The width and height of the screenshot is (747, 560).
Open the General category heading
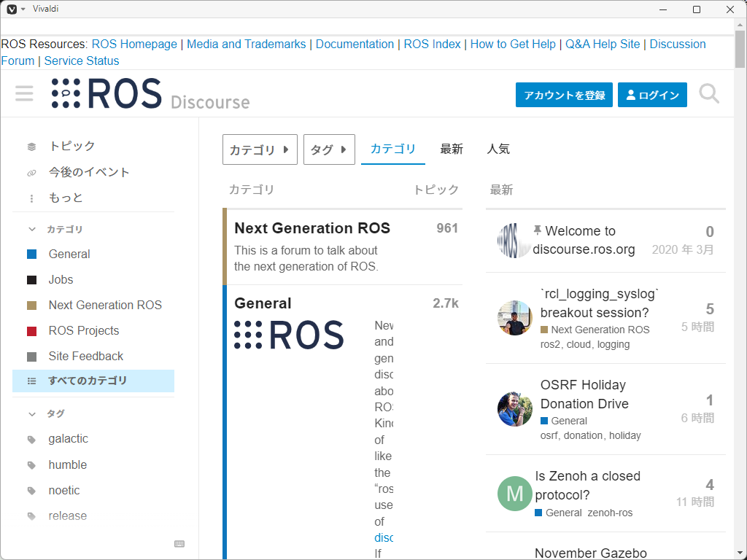point(263,303)
